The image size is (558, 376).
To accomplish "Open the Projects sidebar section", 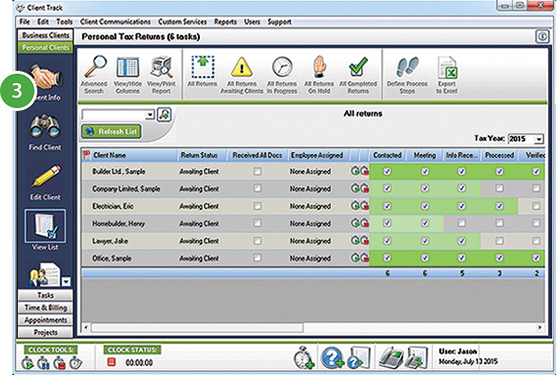I will coord(46,332).
